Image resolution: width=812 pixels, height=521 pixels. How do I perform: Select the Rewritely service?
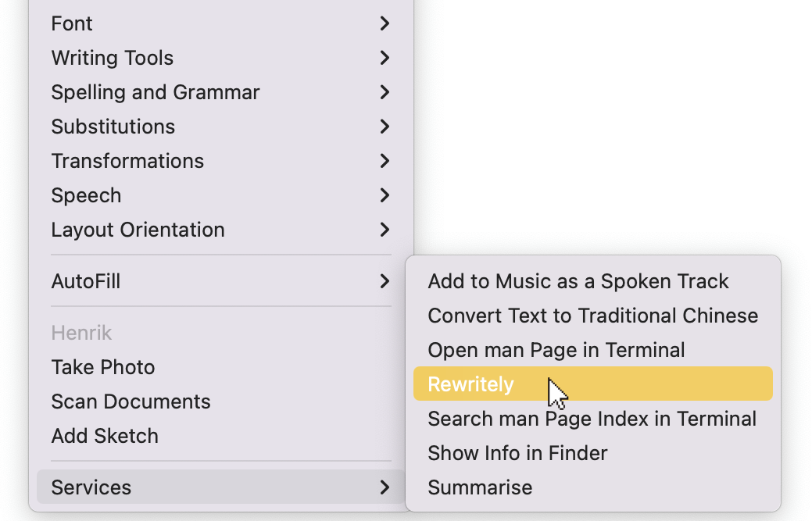click(593, 384)
